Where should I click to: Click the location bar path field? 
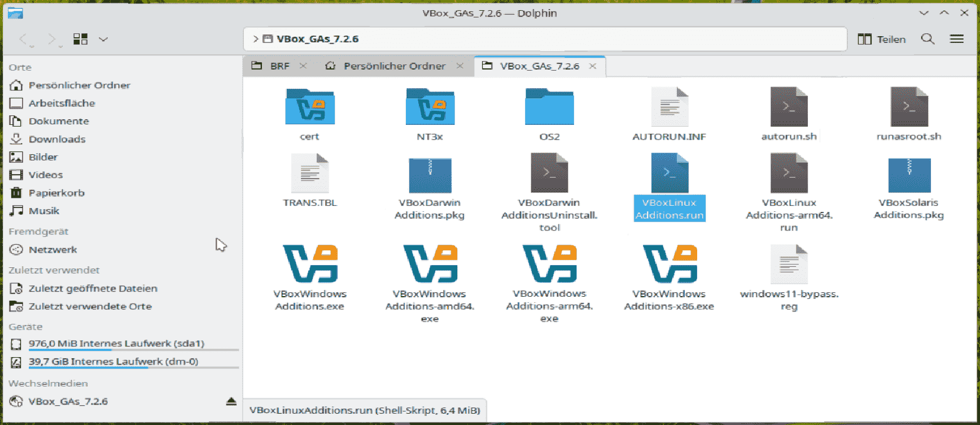565,39
